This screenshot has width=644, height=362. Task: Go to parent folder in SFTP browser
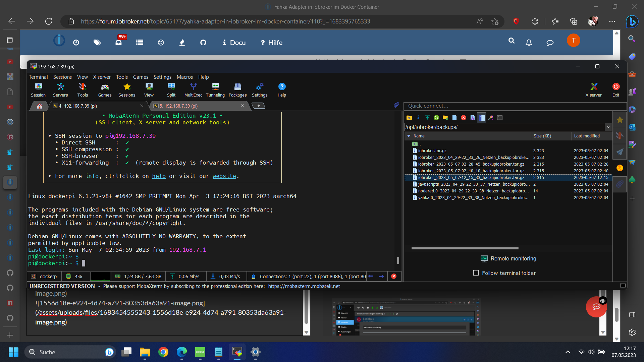point(409,118)
